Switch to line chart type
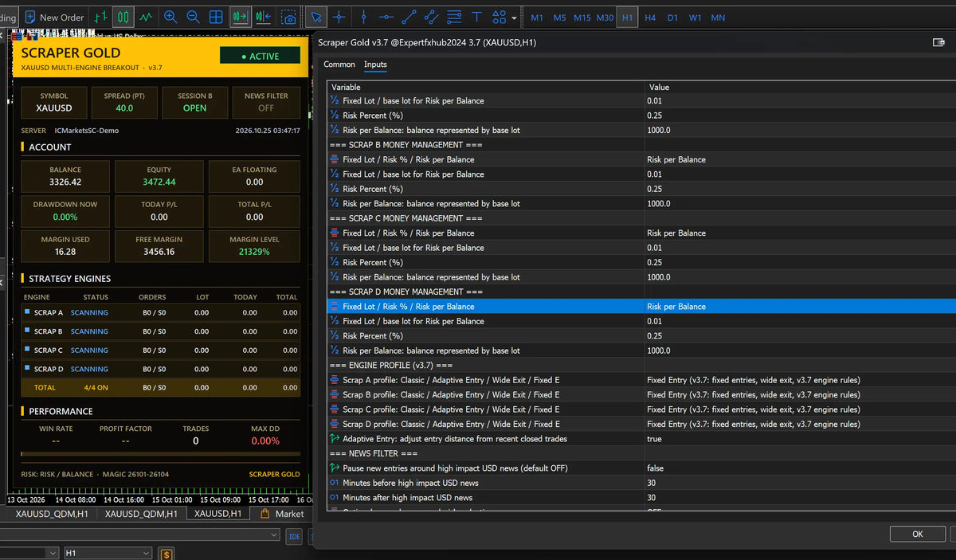The width and height of the screenshot is (956, 560). pos(146,17)
